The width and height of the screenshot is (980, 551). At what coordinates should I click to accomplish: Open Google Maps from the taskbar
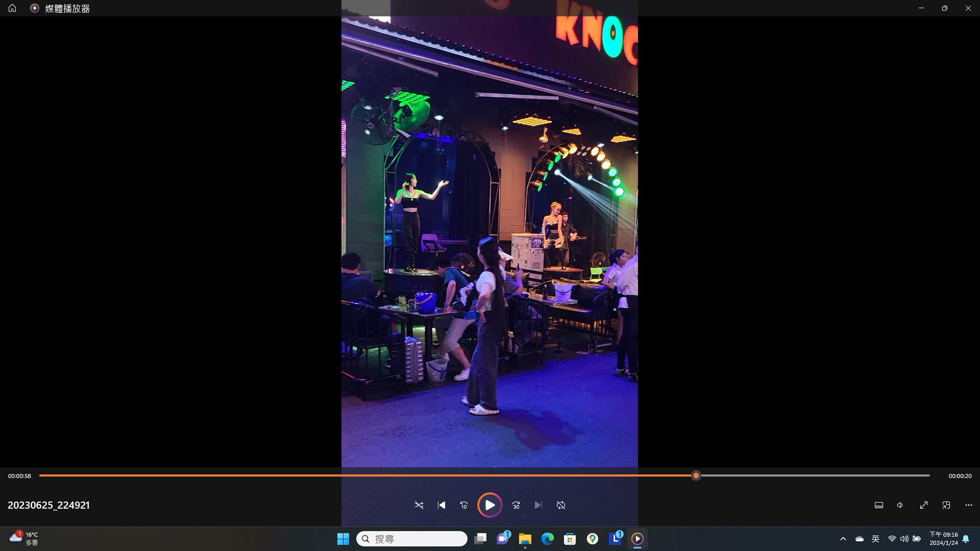point(593,539)
